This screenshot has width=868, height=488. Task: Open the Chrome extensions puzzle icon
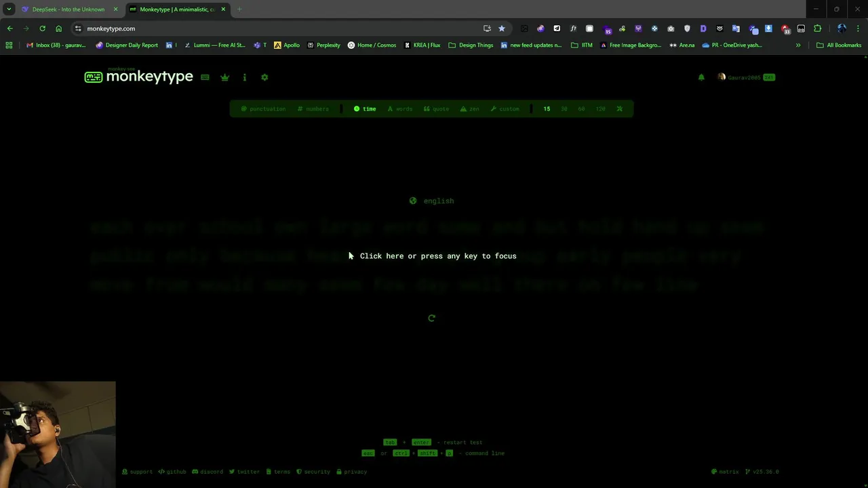tap(817, 28)
